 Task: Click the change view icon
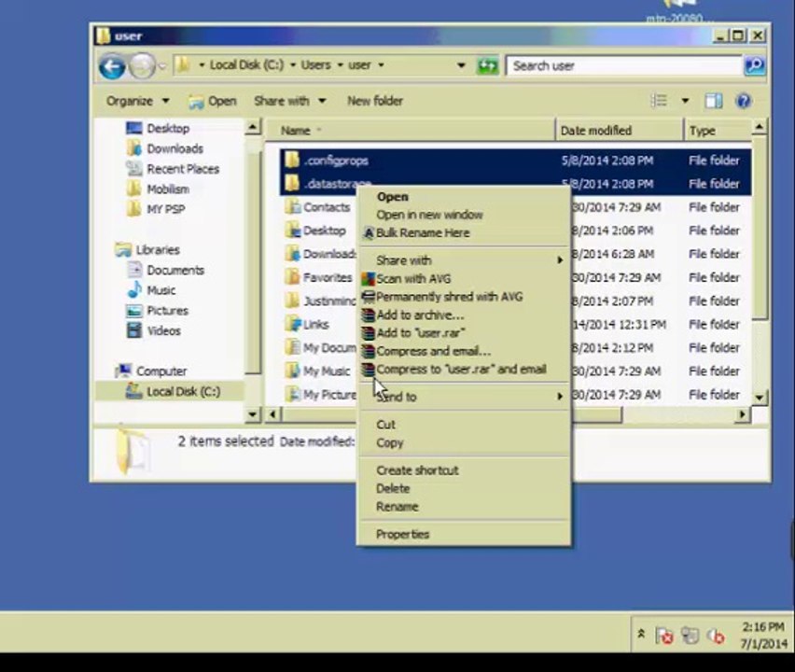[659, 101]
